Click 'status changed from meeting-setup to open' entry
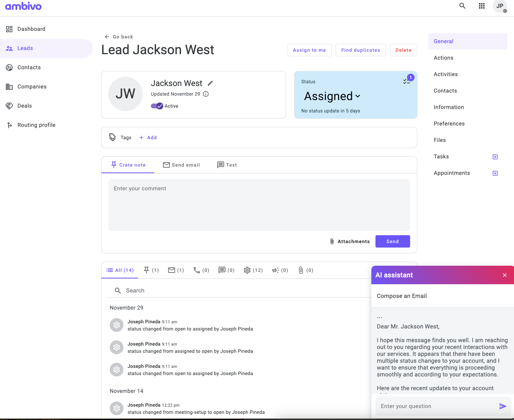 click(196, 412)
